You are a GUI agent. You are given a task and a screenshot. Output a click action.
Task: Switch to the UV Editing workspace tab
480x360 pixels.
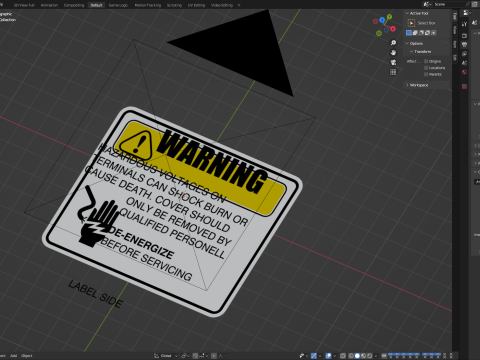196,5
